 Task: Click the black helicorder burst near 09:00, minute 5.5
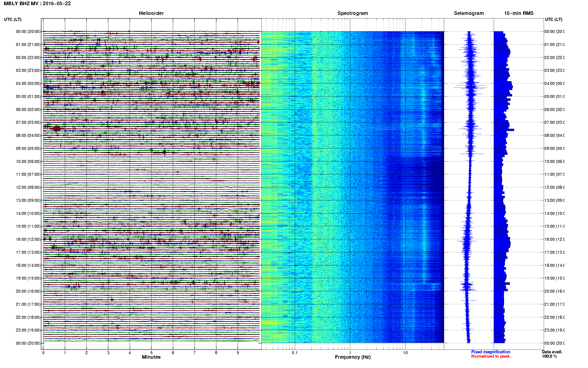point(164,152)
